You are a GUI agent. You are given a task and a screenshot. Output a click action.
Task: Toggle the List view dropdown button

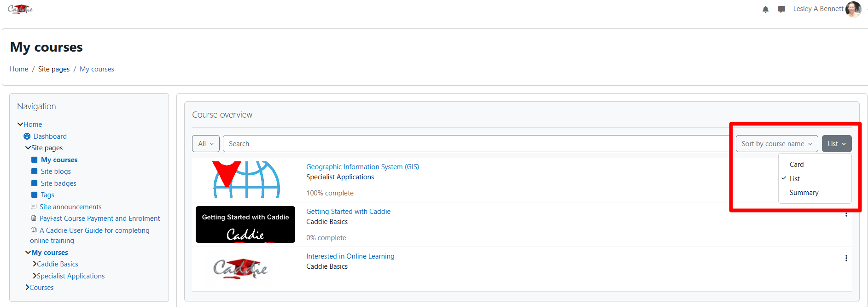[836, 144]
